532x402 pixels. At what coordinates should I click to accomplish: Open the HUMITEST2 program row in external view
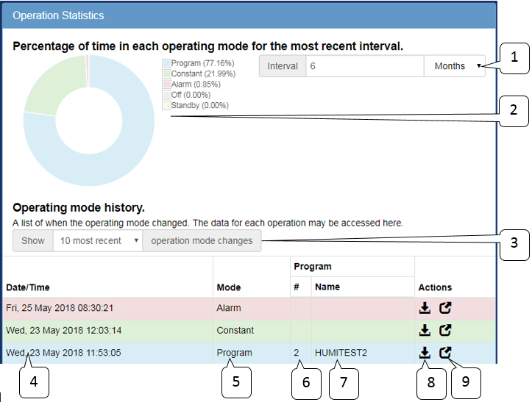[445, 353]
